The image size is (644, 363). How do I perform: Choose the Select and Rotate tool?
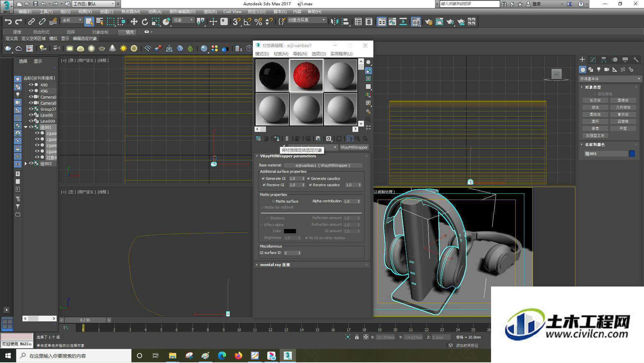point(145,22)
